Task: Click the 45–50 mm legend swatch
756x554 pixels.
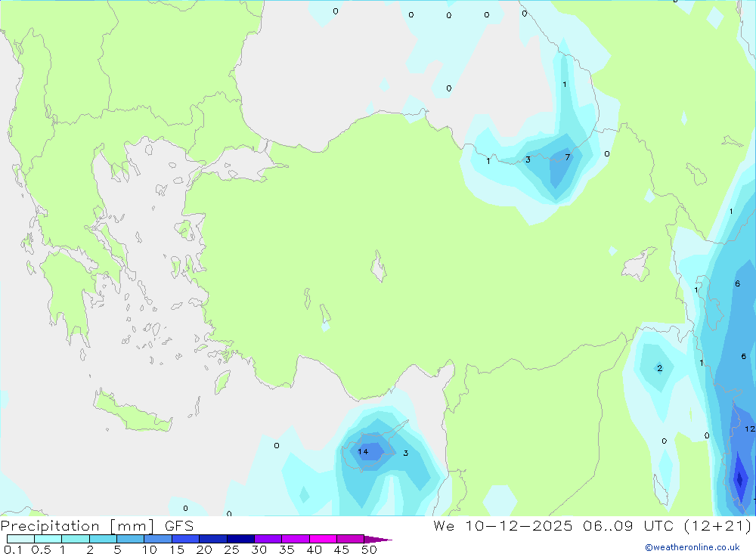Action: pyautogui.click(x=351, y=539)
